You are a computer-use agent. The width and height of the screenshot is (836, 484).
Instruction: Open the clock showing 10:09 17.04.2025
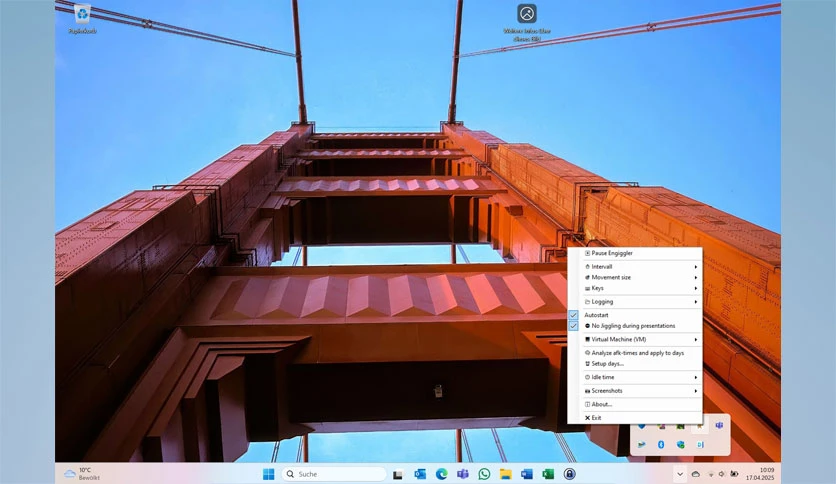[760, 474]
